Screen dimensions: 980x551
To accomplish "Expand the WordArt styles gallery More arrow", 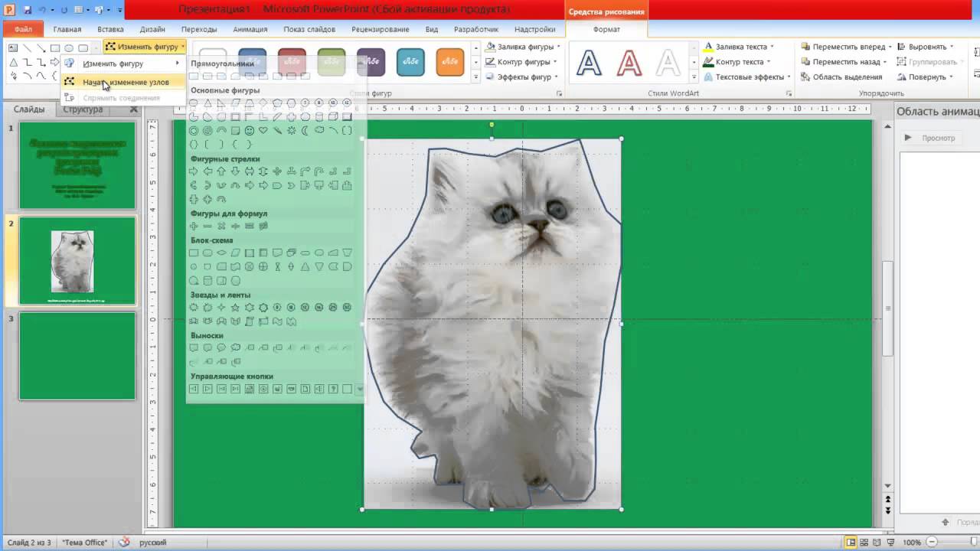I will point(694,77).
